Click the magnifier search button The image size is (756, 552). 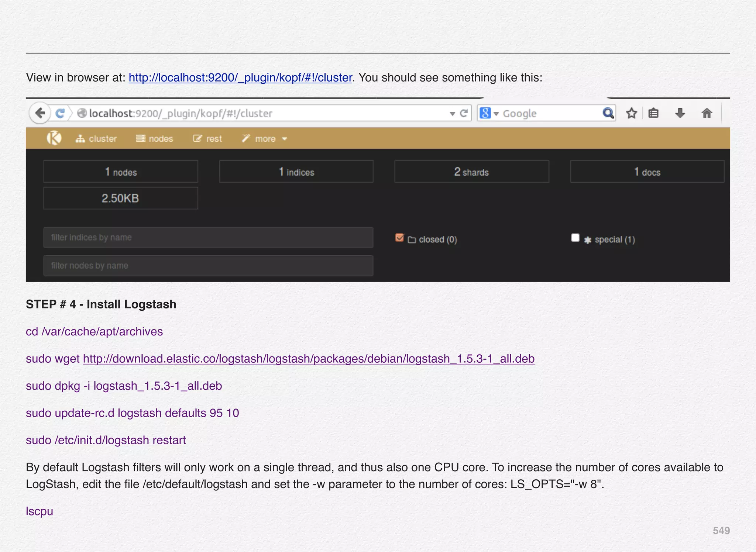click(608, 113)
